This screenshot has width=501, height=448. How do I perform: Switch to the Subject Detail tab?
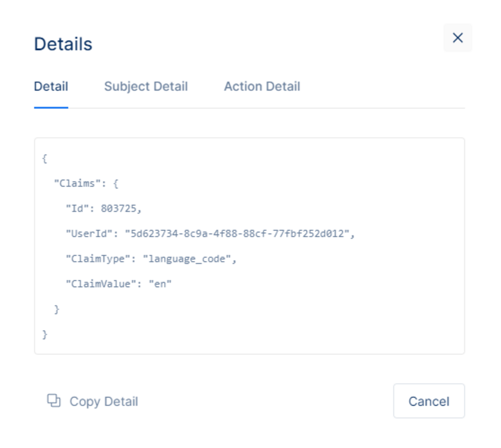click(146, 86)
